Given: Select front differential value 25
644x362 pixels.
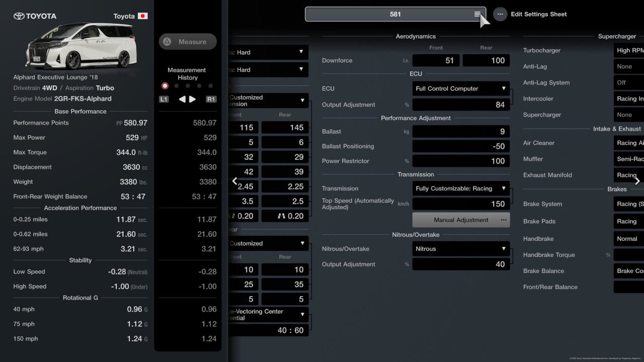Looking at the screenshot, I should 244,285.
